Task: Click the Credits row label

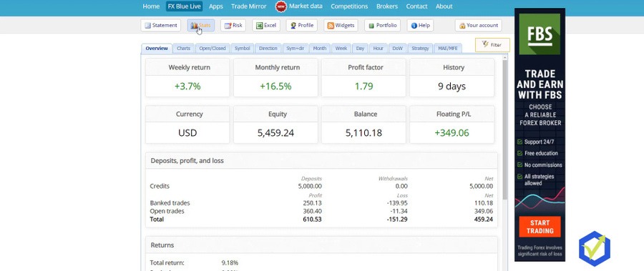Action: click(x=160, y=186)
